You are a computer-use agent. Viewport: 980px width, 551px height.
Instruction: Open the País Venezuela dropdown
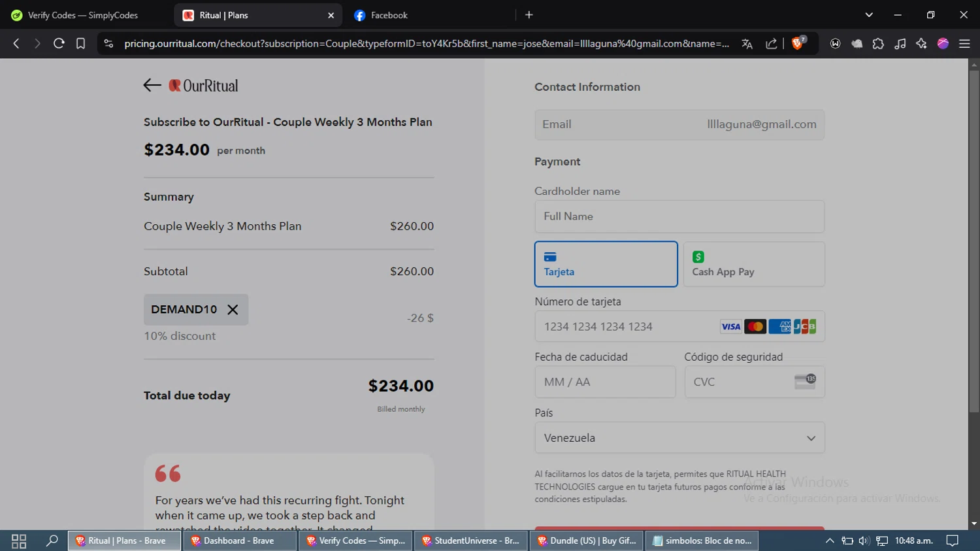point(679,438)
